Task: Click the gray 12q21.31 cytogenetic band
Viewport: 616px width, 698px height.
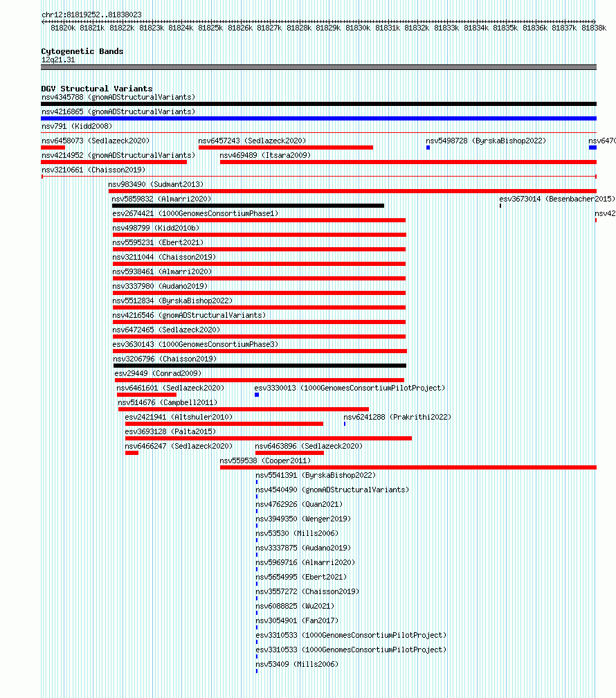Action: pos(318,67)
